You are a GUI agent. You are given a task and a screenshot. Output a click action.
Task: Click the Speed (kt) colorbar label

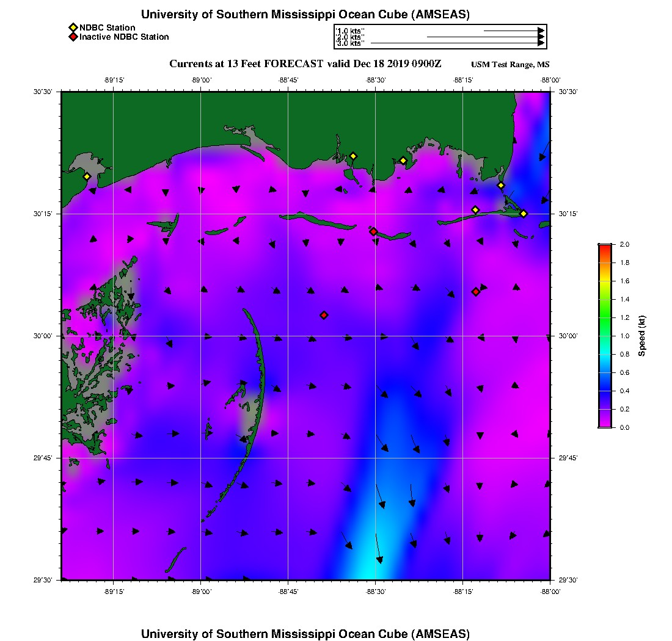tap(641, 336)
